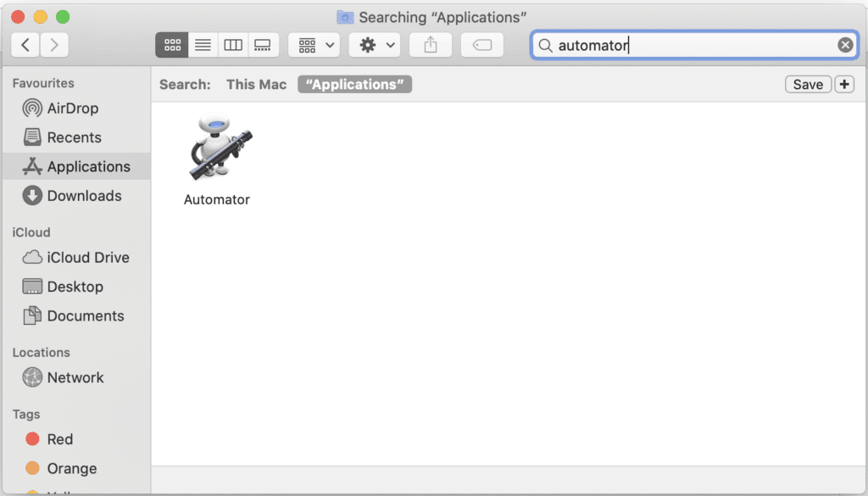Screen dimensions: 868x496
Task: Go forward with the right chevron button
Action: 54,45
